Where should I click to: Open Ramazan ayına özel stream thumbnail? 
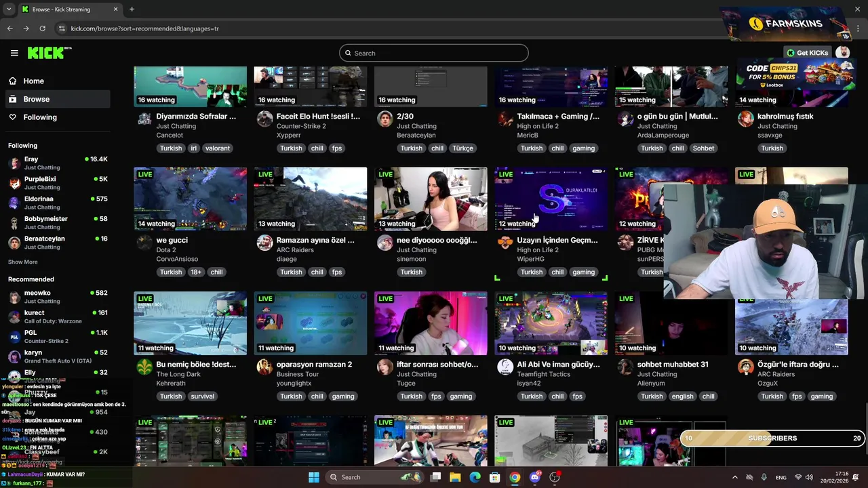[x=311, y=199]
